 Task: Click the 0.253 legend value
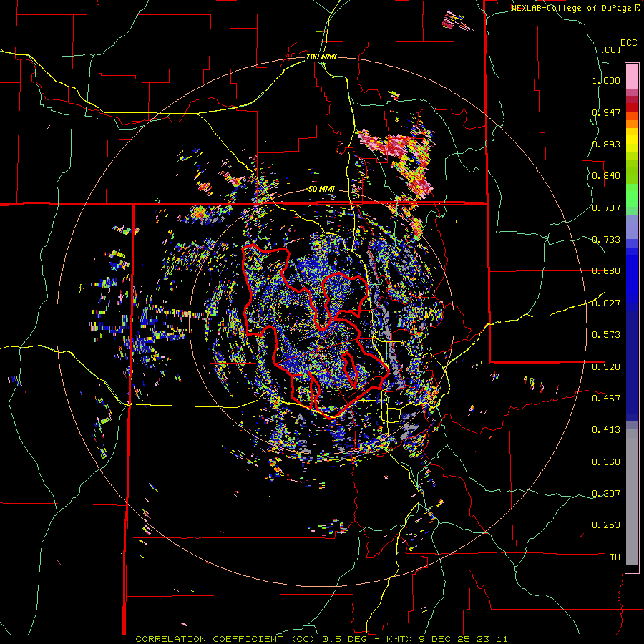pos(606,525)
